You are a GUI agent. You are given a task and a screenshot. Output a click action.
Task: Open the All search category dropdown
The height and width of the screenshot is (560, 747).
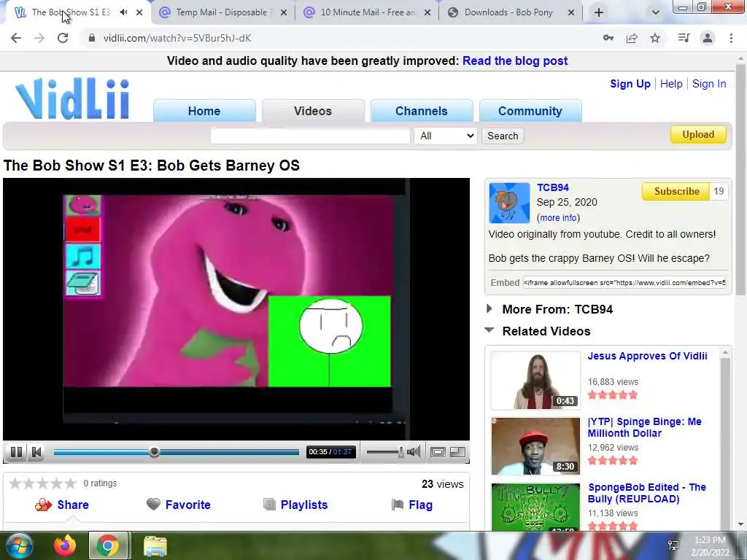click(446, 136)
